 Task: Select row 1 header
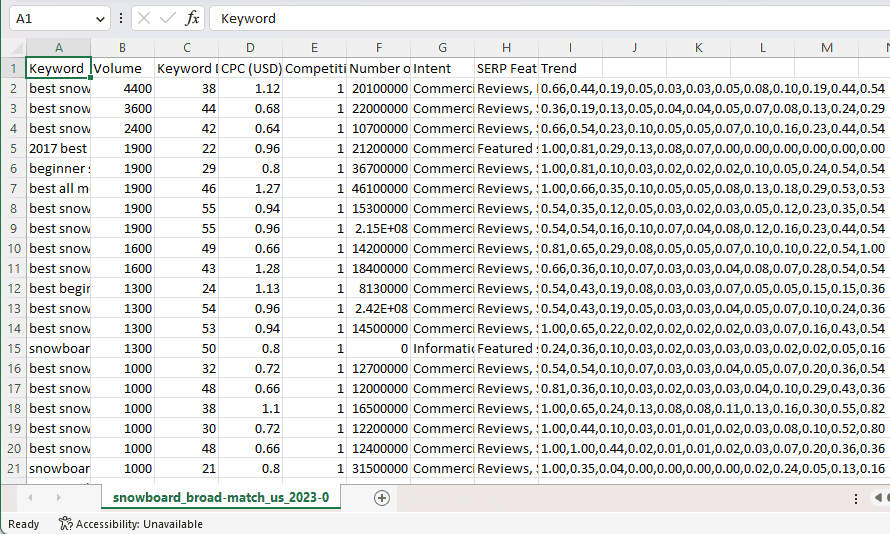(x=13, y=69)
